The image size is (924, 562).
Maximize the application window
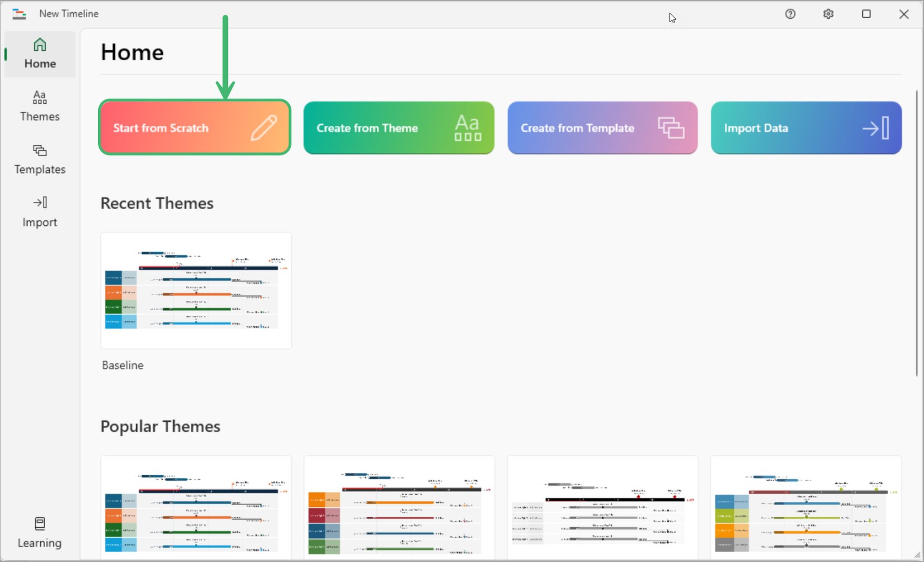[x=866, y=14]
